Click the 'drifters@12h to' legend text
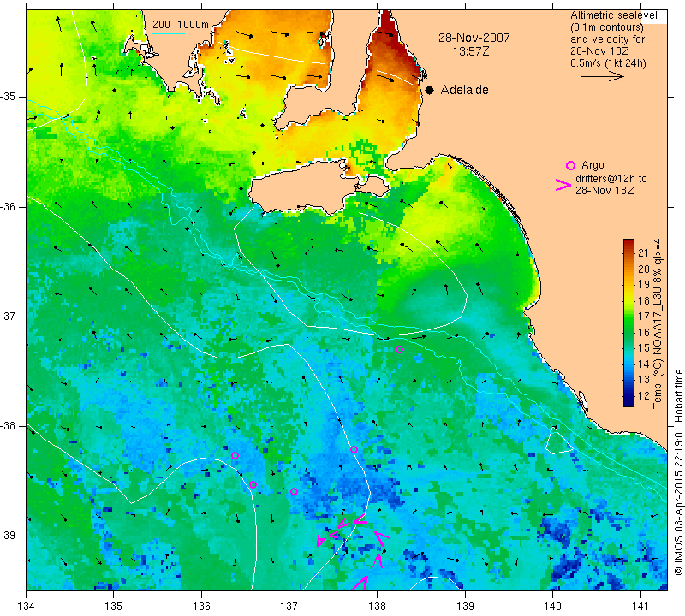The image size is (685, 616). tap(611, 179)
